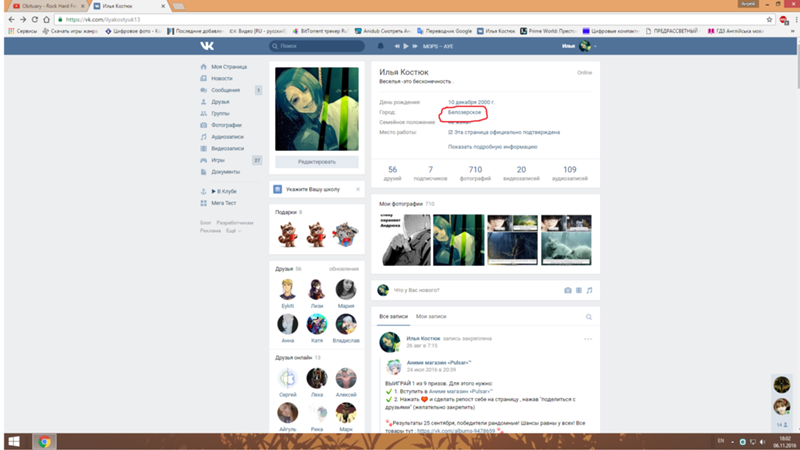Screen dimensions: 800x450
Task: Start playback with the header play button
Action: pos(406,46)
